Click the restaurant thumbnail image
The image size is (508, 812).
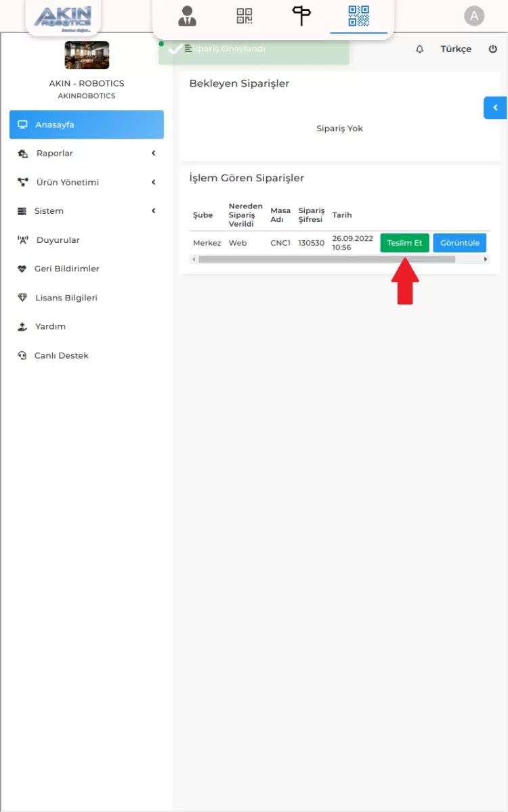point(87,55)
